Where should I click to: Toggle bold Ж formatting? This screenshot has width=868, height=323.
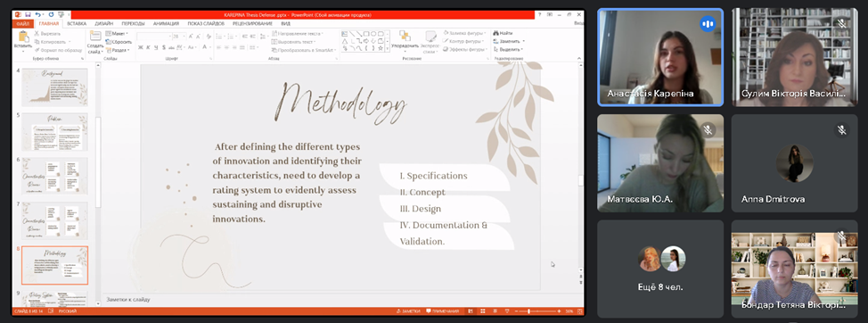(x=141, y=47)
